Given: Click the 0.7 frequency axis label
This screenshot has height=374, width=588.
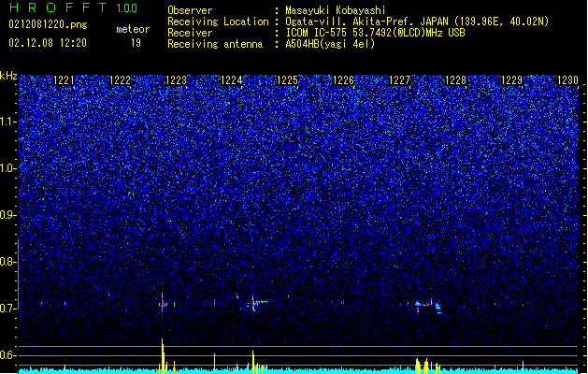Looking at the screenshot, I should click(x=8, y=309).
